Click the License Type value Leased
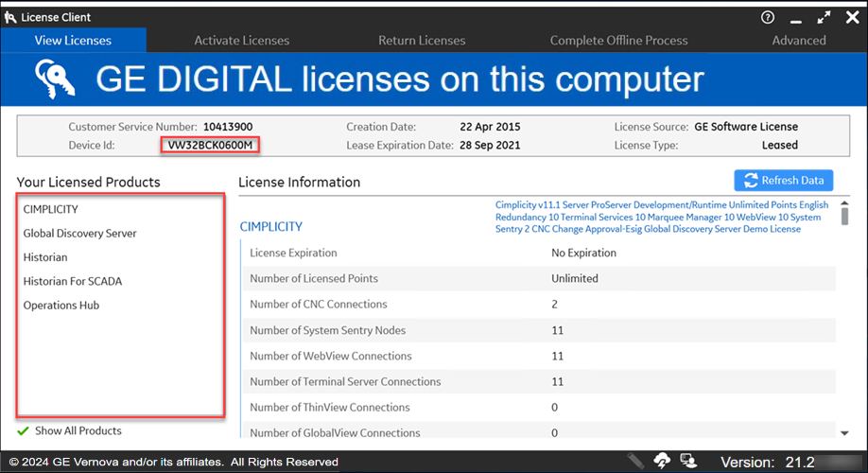 point(780,145)
